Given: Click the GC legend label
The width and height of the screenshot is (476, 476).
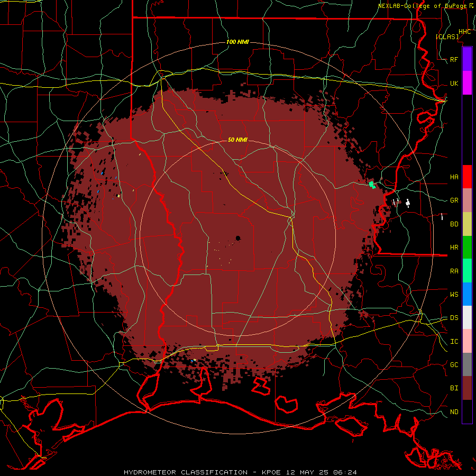Looking at the screenshot, I should [454, 364].
